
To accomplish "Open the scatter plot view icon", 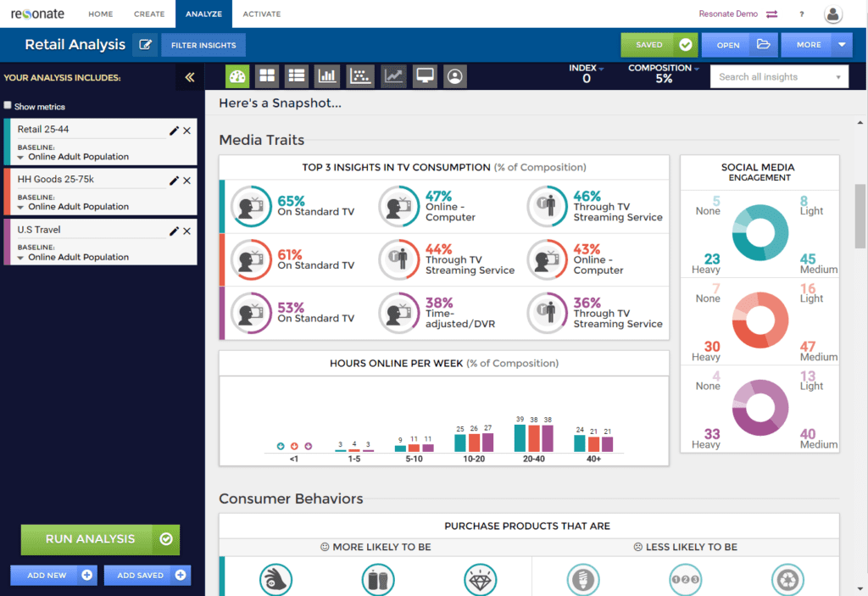I will (x=359, y=76).
